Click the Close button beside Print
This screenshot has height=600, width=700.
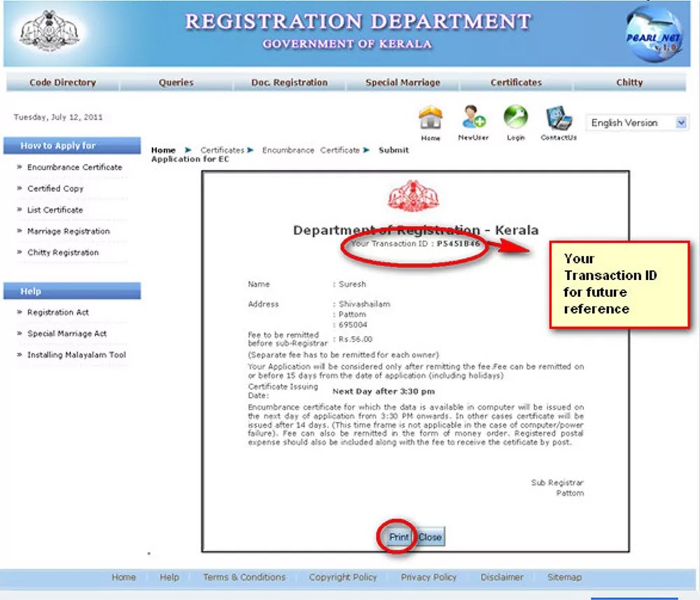click(x=429, y=537)
